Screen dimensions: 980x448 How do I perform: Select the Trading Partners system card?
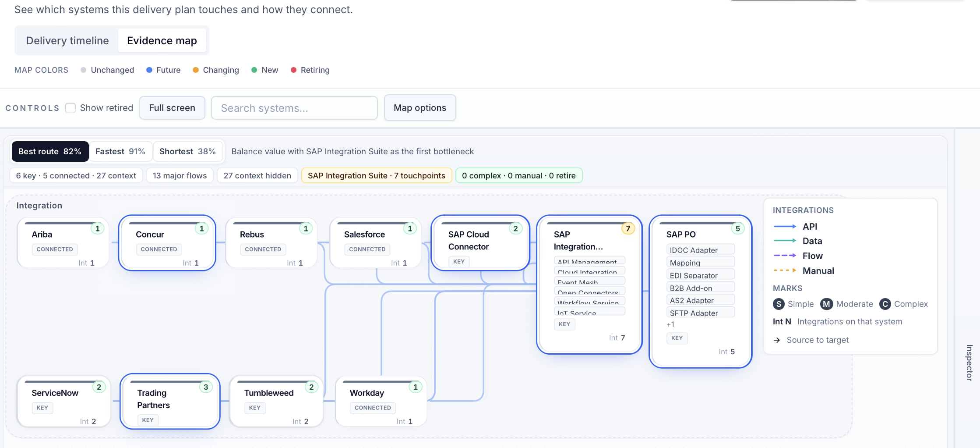[170, 401]
